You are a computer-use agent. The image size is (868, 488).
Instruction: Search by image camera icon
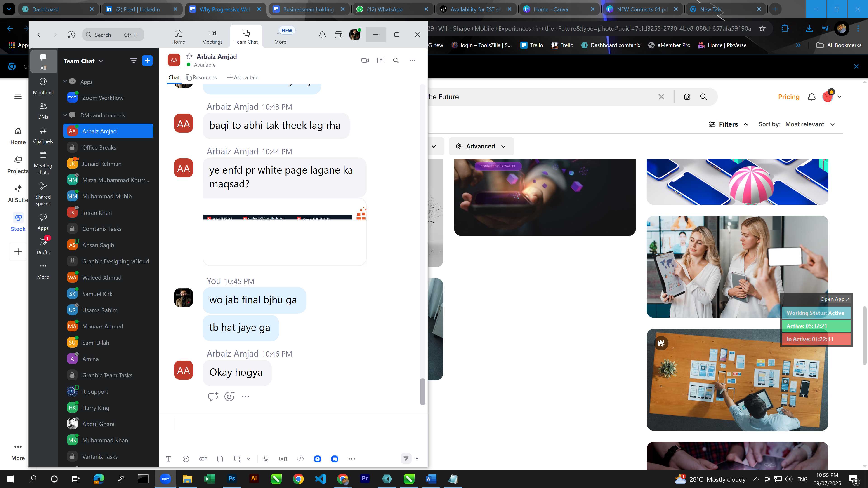687,97
